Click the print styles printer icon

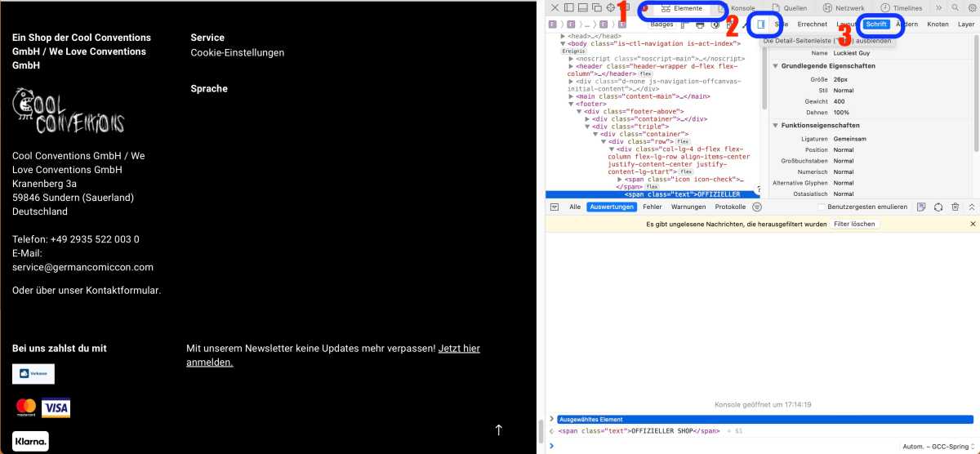click(699, 24)
